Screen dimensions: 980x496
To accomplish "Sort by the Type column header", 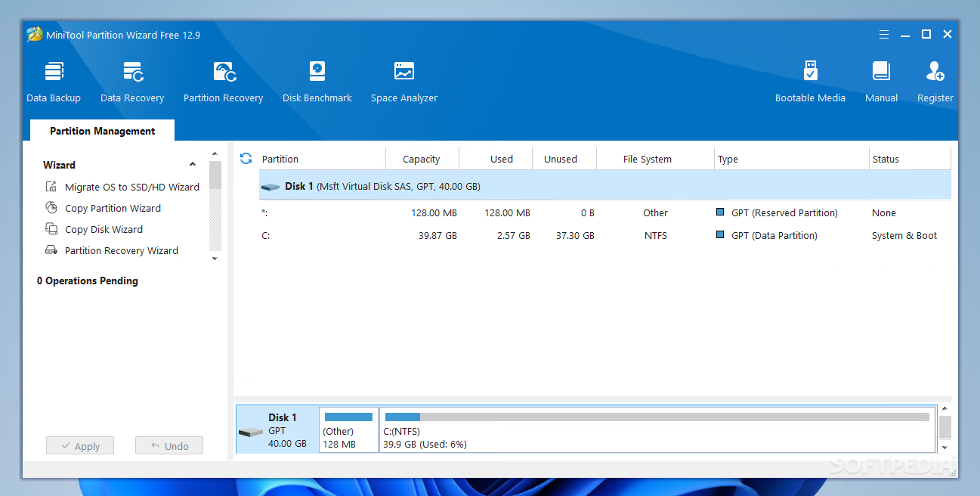I will [792, 159].
